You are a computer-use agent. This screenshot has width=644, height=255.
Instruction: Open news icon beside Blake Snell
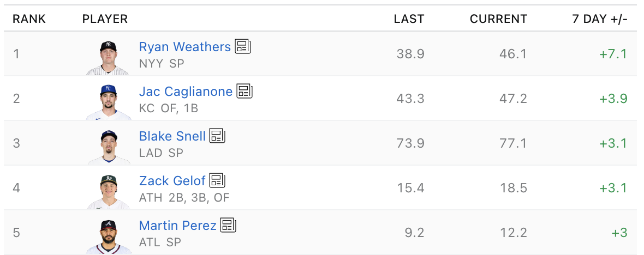click(x=217, y=136)
